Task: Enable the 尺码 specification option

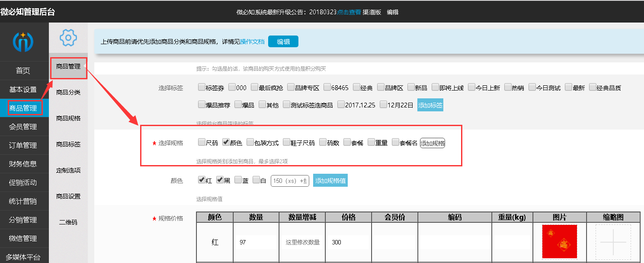Action: [x=201, y=142]
